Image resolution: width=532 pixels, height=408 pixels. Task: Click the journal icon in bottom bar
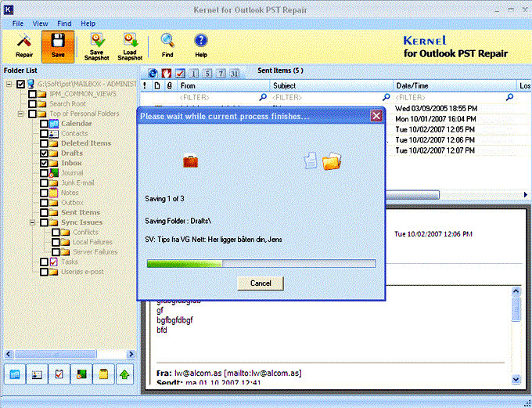(81, 374)
